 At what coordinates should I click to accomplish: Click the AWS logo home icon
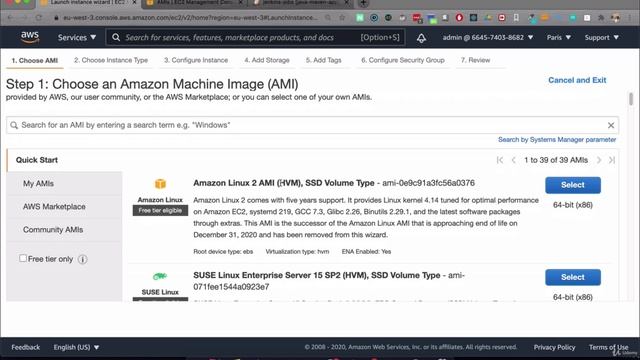point(30,37)
